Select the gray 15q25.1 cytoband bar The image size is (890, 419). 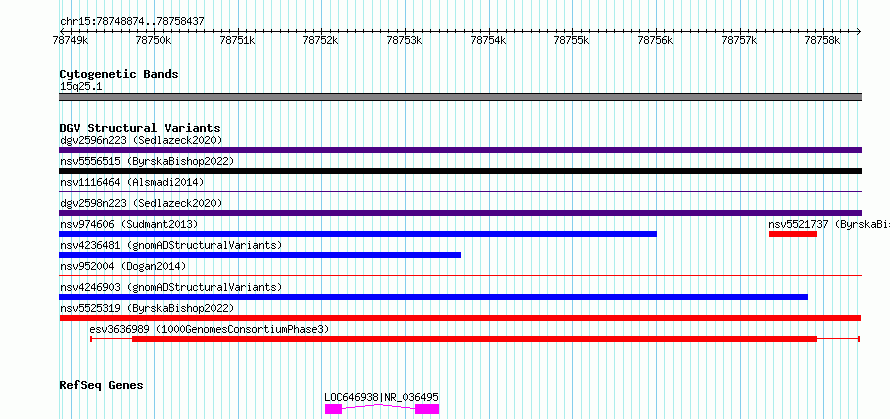tap(460, 97)
